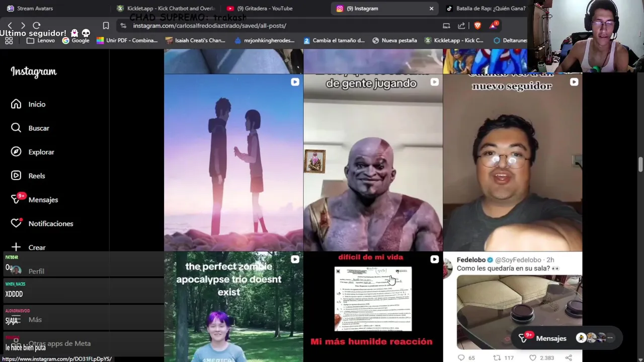Open site settings icon in address bar
The height and width of the screenshot is (362, 644).
click(x=123, y=25)
